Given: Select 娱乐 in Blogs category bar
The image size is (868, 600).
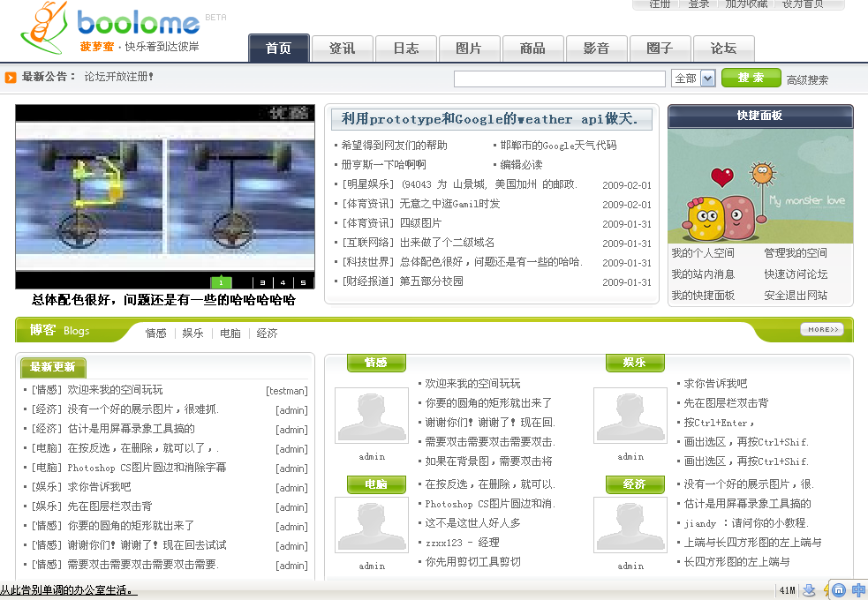Looking at the screenshot, I should click(x=192, y=333).
